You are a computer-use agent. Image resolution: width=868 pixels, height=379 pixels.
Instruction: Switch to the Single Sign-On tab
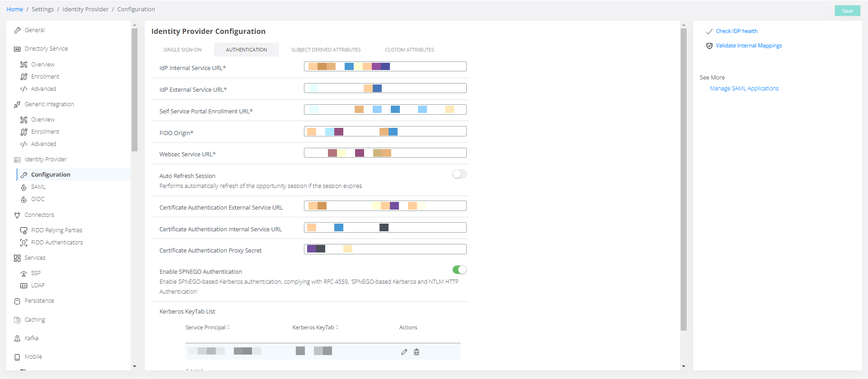182,50
